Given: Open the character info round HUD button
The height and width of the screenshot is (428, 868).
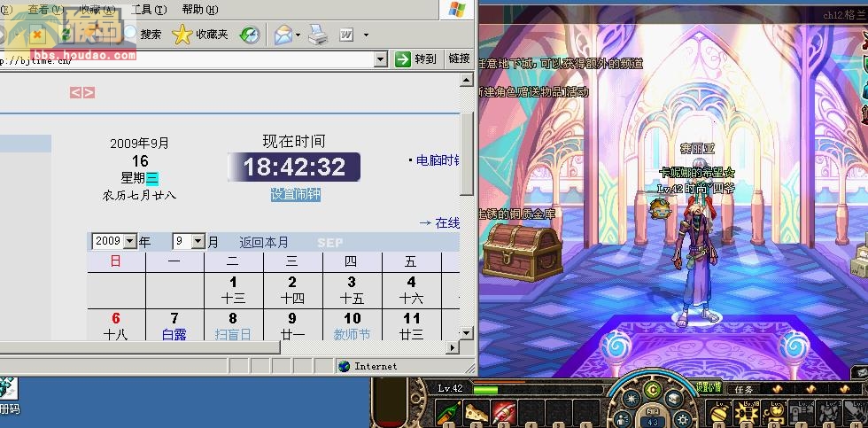Looking at the screenshot, I should click(624, 418).
